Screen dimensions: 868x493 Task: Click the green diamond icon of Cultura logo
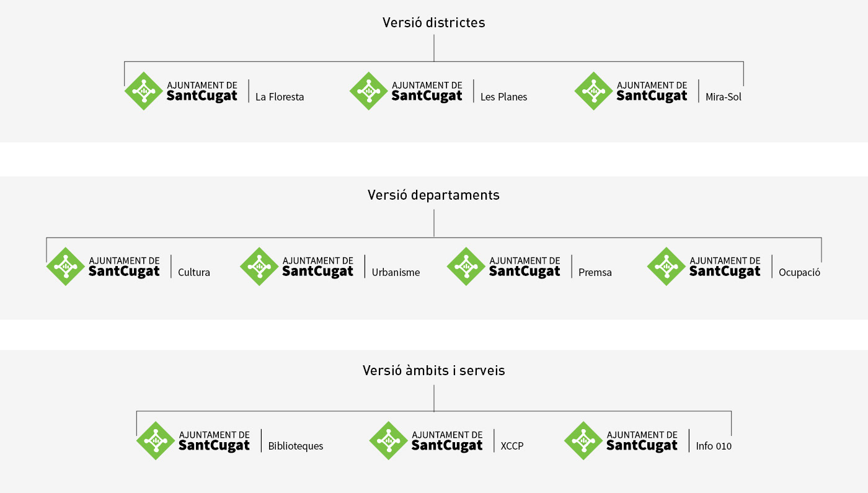click(66, 267)
